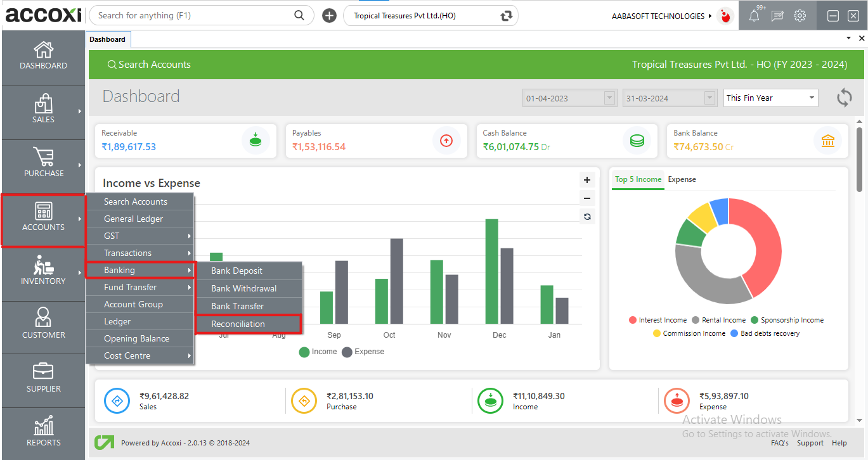The height and width of the screenshot is (460, 868).
Task: Open the This Fin Year dropdown
Action: [770, 98]
